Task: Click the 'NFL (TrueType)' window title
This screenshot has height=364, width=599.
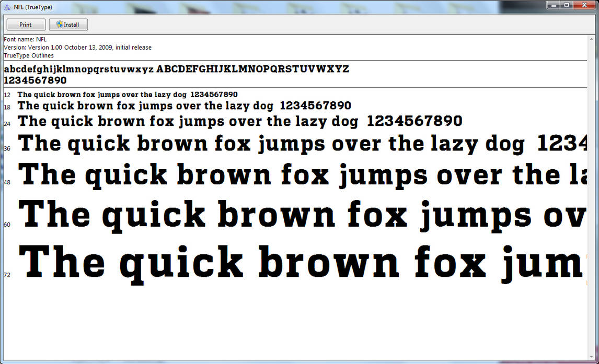Action: click(x=33, y=7)
